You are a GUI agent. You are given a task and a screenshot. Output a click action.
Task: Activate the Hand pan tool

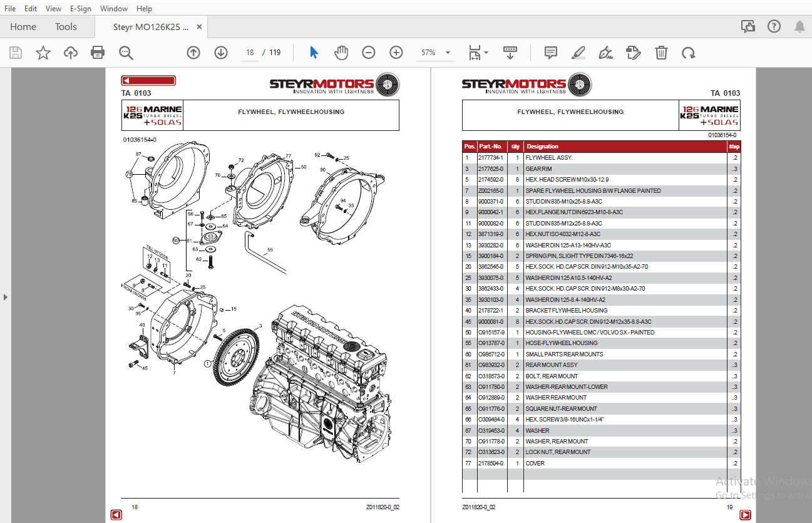coord(341,53)
